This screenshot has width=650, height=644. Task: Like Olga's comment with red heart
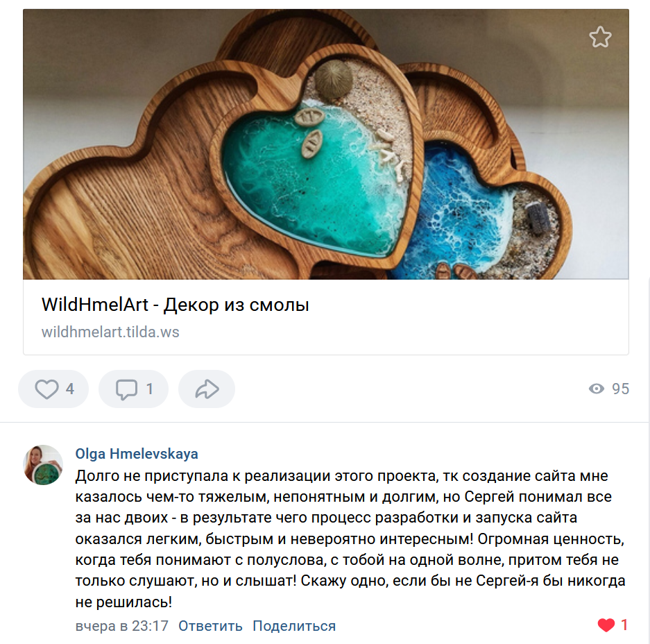pyautogui.click(x=606, y=625)
